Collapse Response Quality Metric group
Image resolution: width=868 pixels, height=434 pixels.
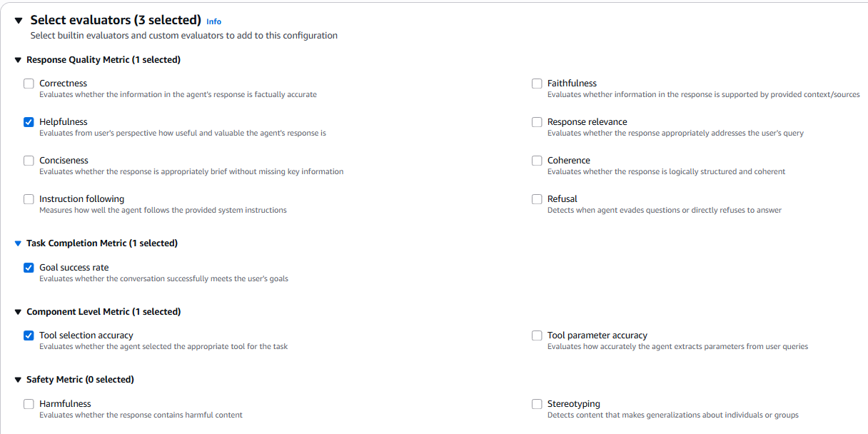coord(18,60)
